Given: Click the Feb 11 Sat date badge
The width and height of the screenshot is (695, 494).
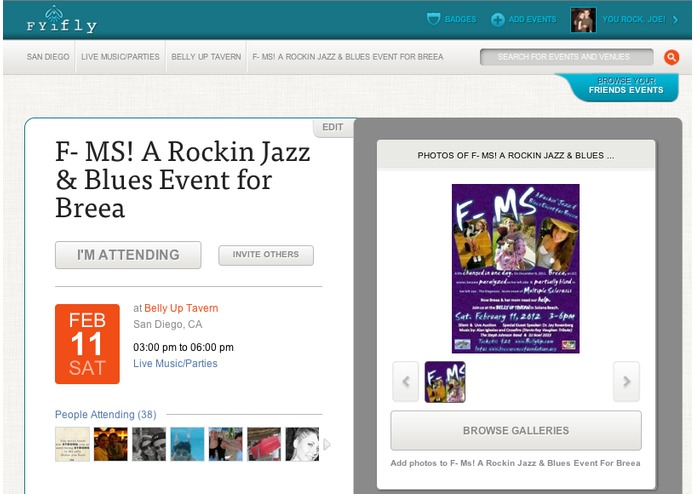Looking at the screenshot, I should click(87, 344).
